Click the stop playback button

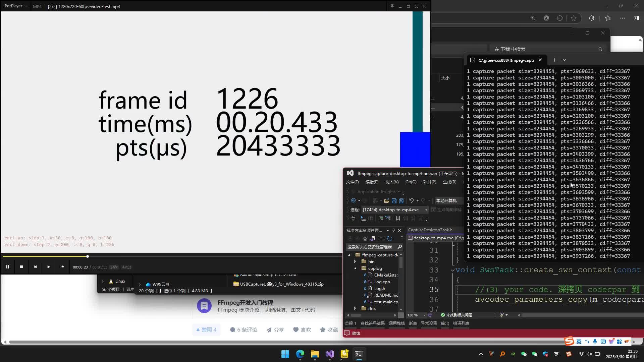(x=21, y=267)
